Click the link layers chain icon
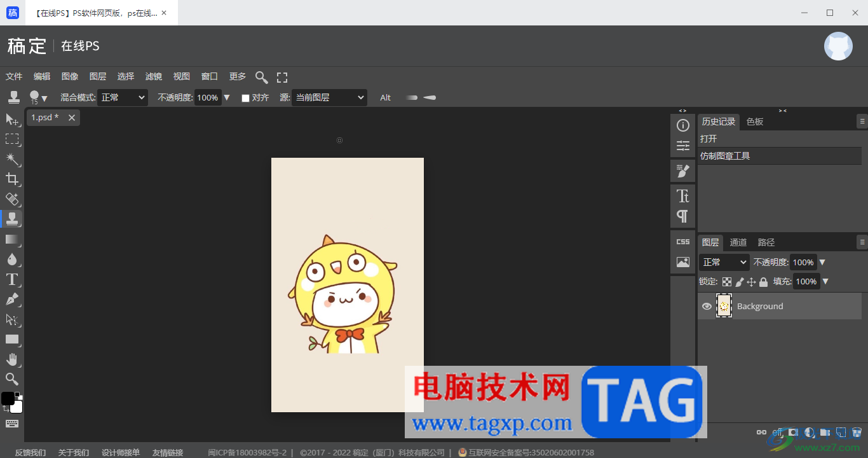 point(761,432)
